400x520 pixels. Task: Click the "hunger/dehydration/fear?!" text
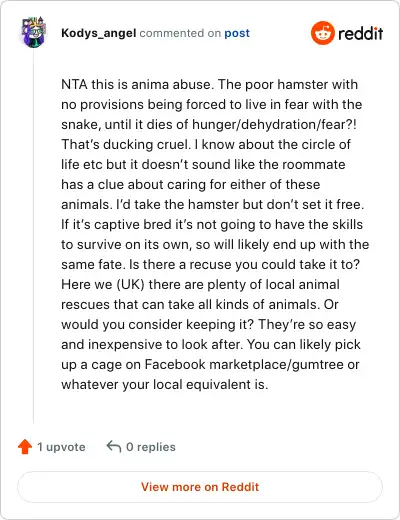pos(274,125)
